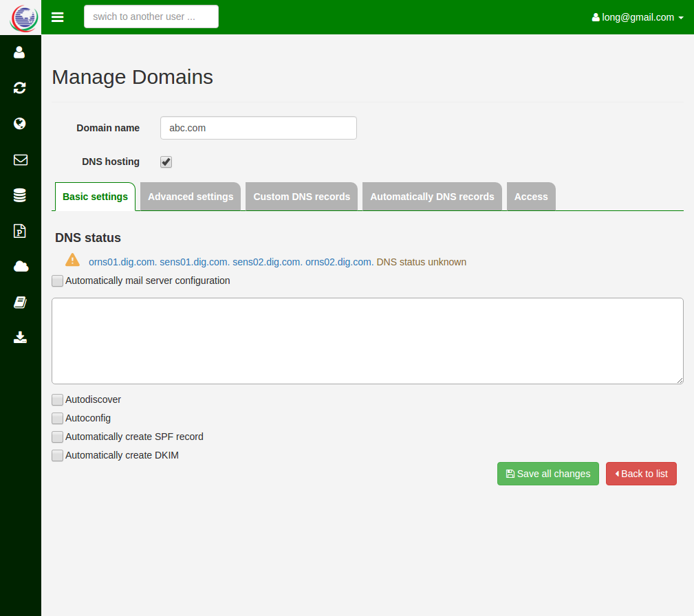Image resolution: width=694 pixels, height=616 pixels.
Task: Click Save all changes button
Action: [x=547, y=474]
